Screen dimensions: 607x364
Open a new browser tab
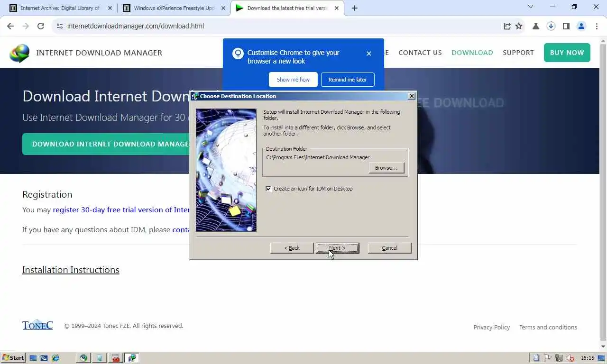354,8
